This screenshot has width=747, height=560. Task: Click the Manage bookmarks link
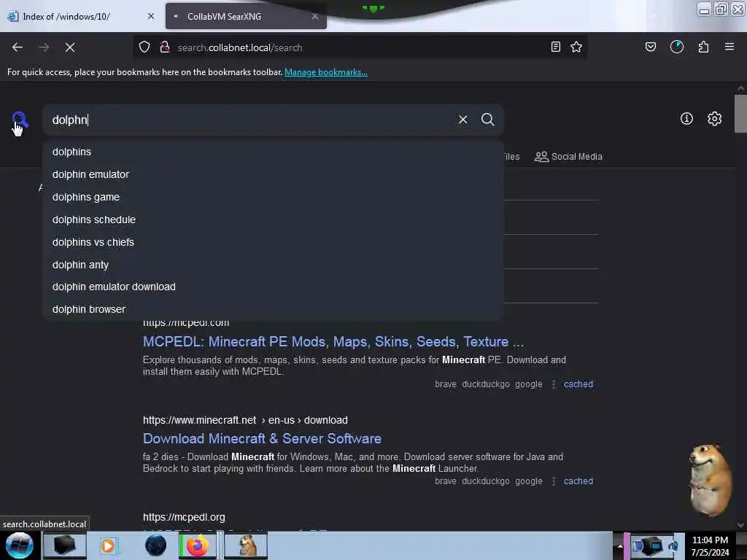tap(326, 72)
